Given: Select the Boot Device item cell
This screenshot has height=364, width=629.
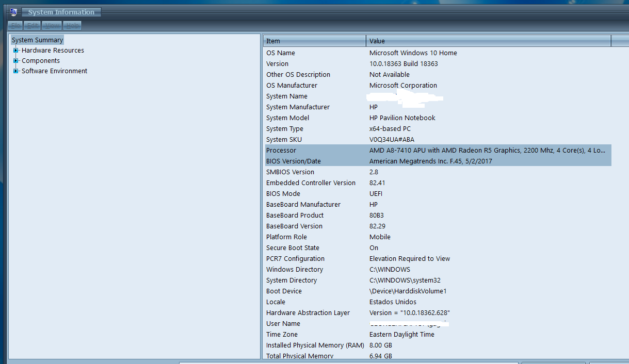Looking at the screenshot, I should point(284,291).
